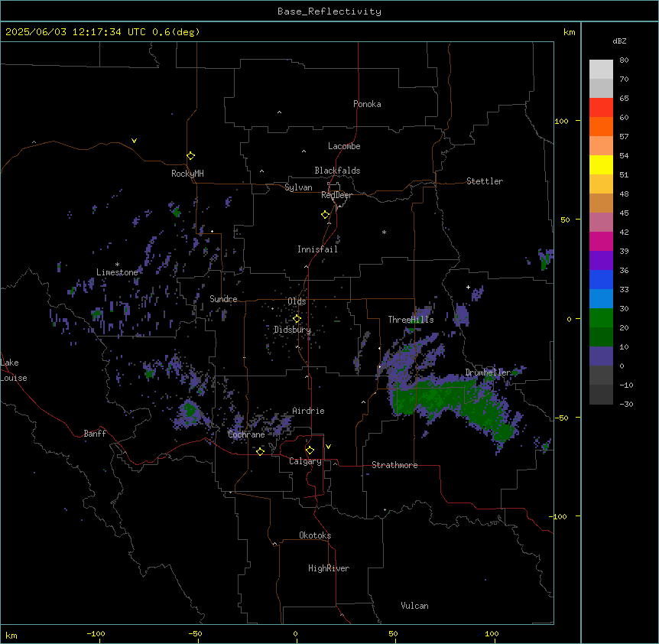The width and height of the screenshot is (659, 644).
Task: Click the Airdrie label
Action: [309, 411]
